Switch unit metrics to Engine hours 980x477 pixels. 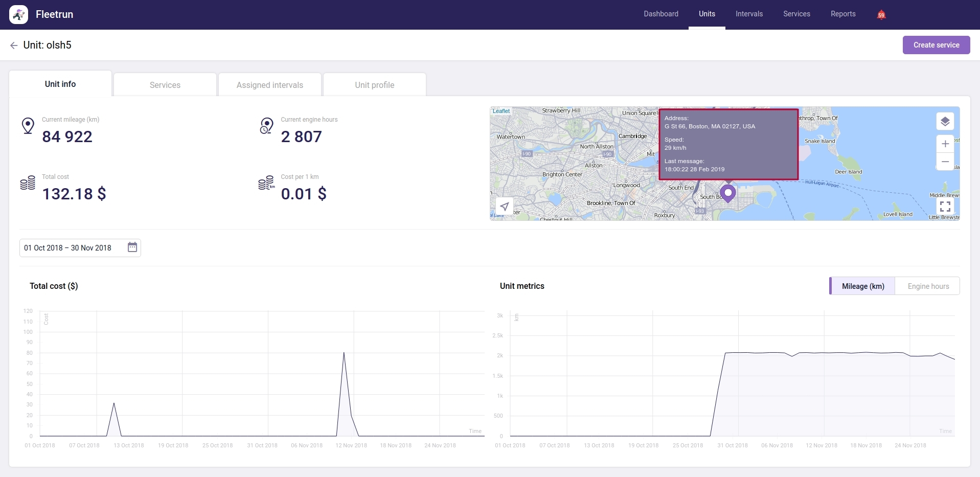[x=927, y=286]
